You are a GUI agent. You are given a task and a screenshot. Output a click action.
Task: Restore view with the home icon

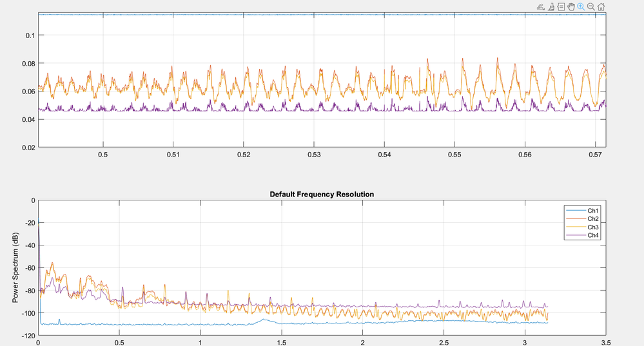[601, 6]
